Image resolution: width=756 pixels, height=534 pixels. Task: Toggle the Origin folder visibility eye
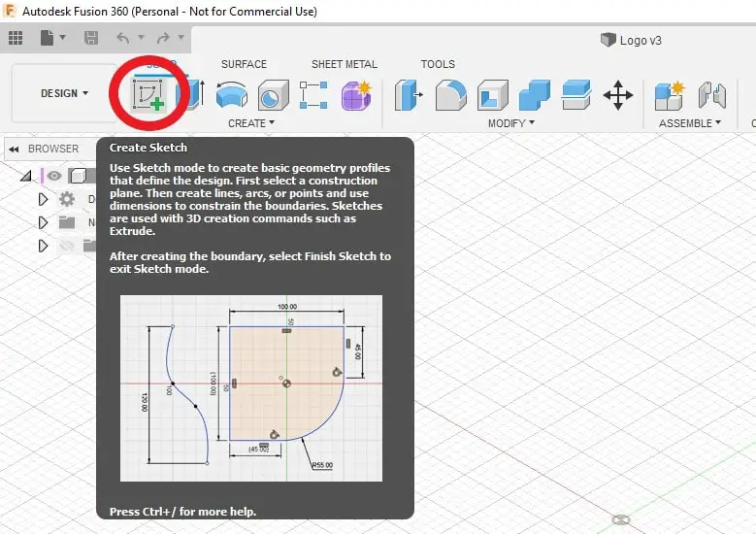(67, 246)
